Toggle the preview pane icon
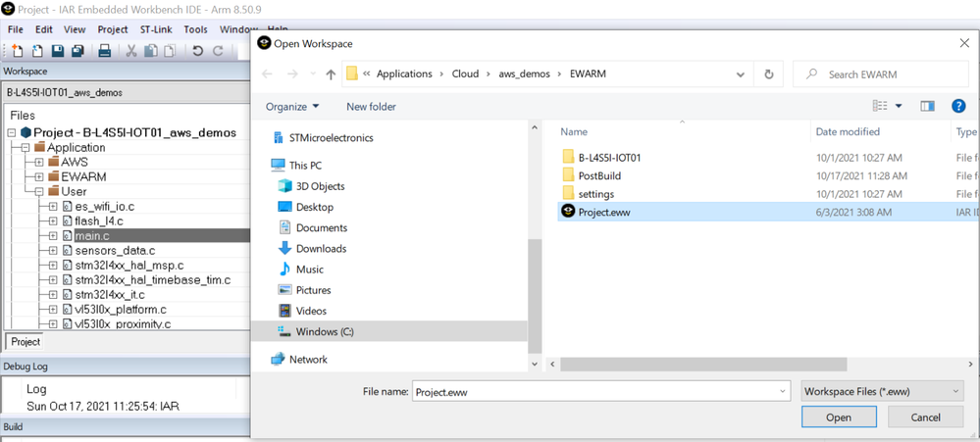The height and width of the screenshot is (442, 980). [x=927, y=106]
